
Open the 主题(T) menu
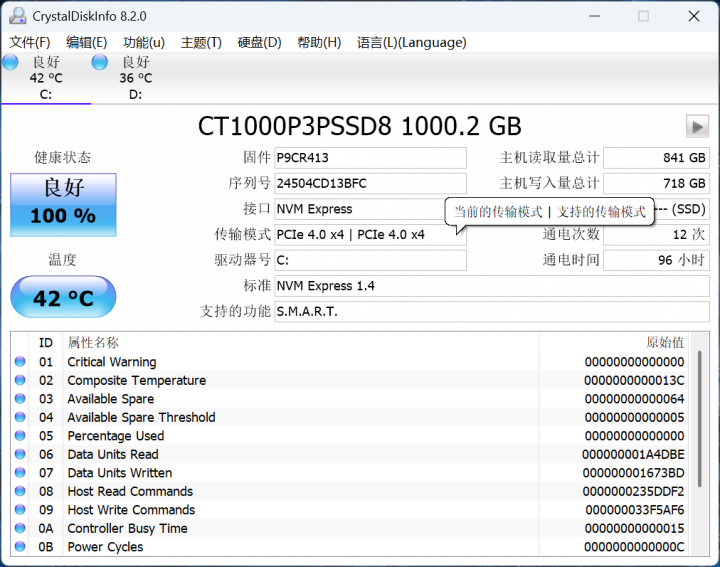point(201,42)
